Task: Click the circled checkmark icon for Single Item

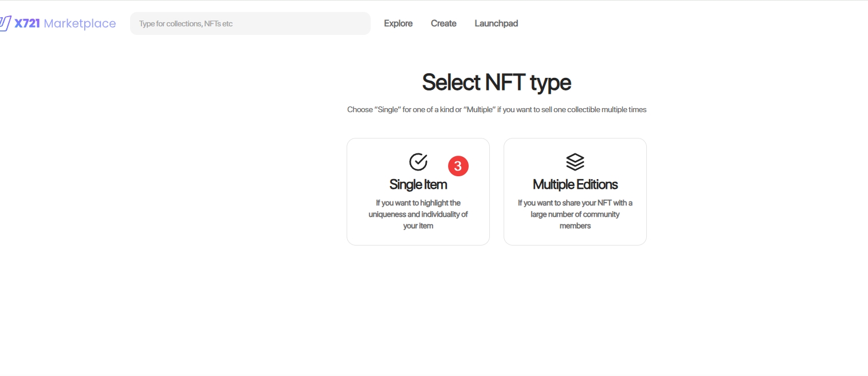Action: pos(418,162)
